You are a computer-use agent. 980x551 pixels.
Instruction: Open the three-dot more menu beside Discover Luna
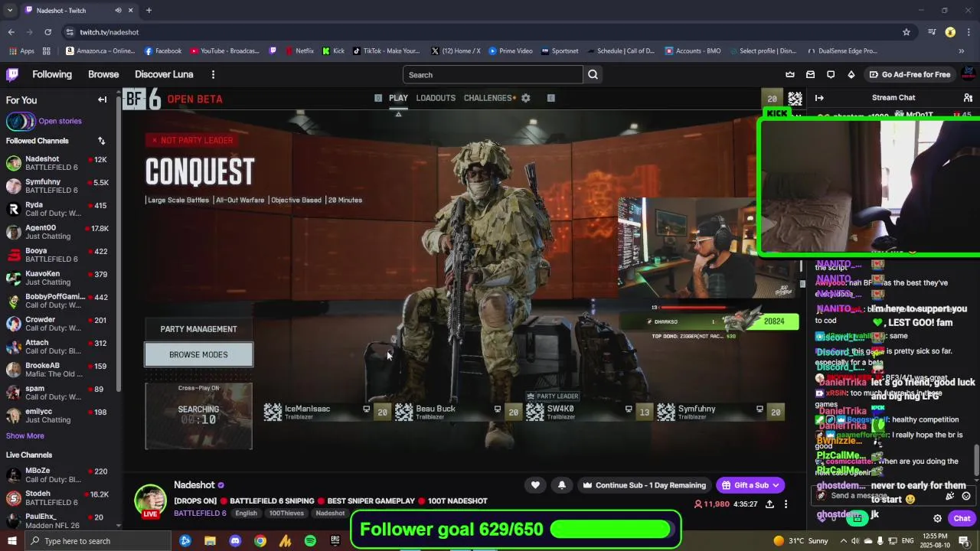point(213,74)
